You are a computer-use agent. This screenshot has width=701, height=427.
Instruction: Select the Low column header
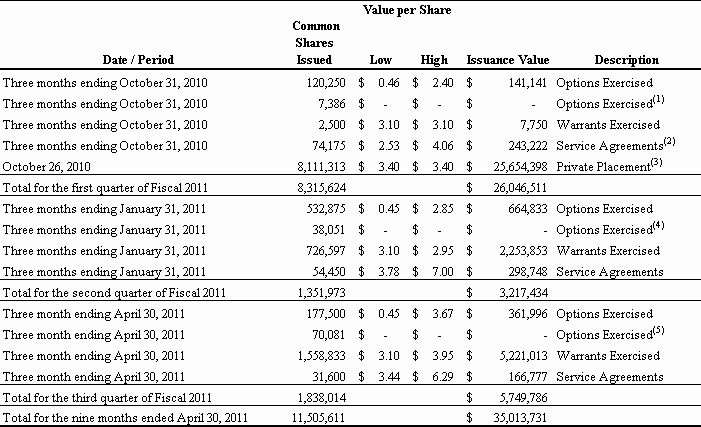tap(380, 60)
